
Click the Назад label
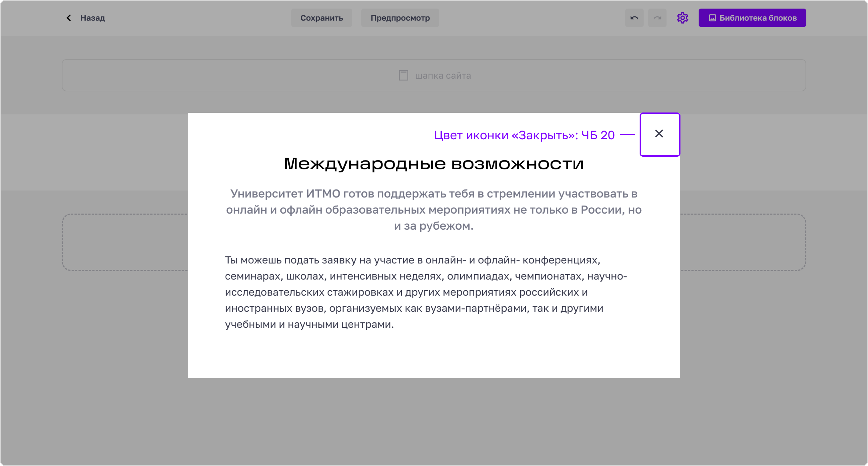pos(92,18)
